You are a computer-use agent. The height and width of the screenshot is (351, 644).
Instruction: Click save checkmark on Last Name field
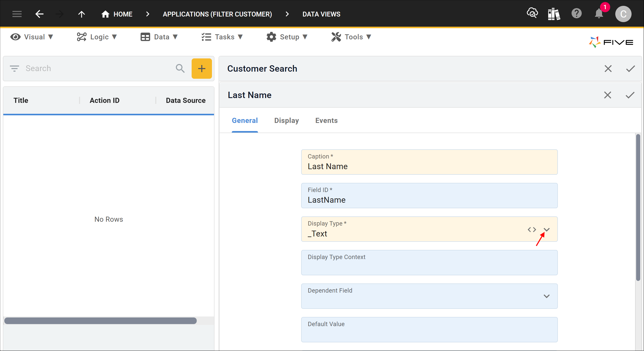[x=630, y=95]
